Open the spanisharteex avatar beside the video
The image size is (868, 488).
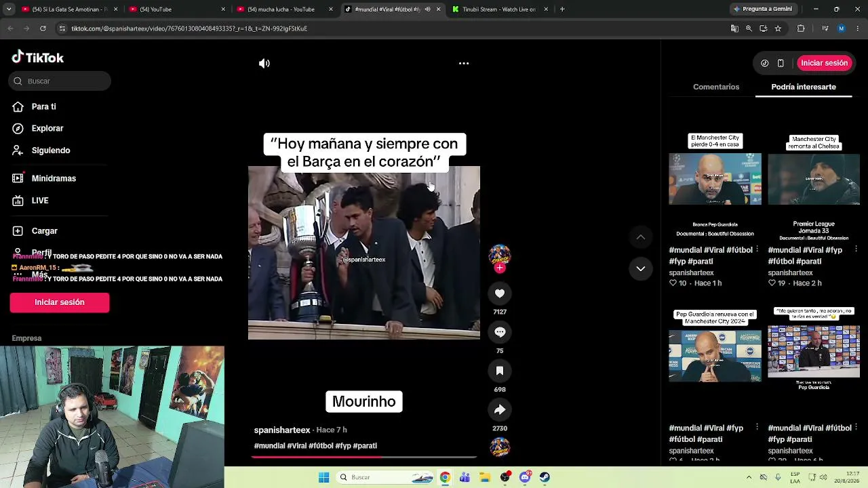[500, 254]
